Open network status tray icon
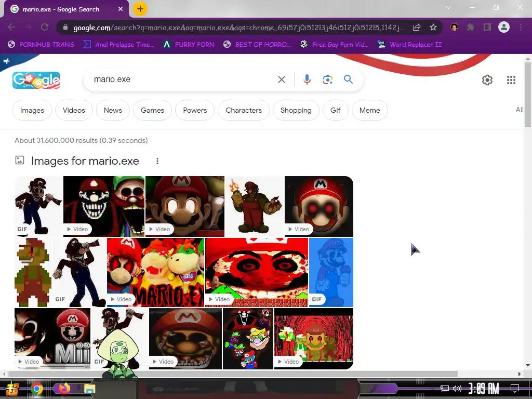This screenshot has height=399, width=532. (x=445, y=389)
